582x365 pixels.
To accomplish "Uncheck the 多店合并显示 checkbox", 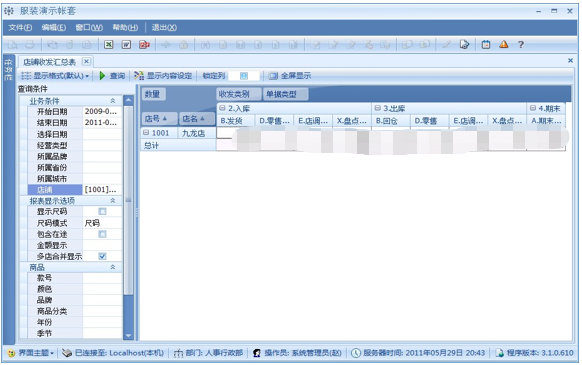I will [x=102, y=256].
